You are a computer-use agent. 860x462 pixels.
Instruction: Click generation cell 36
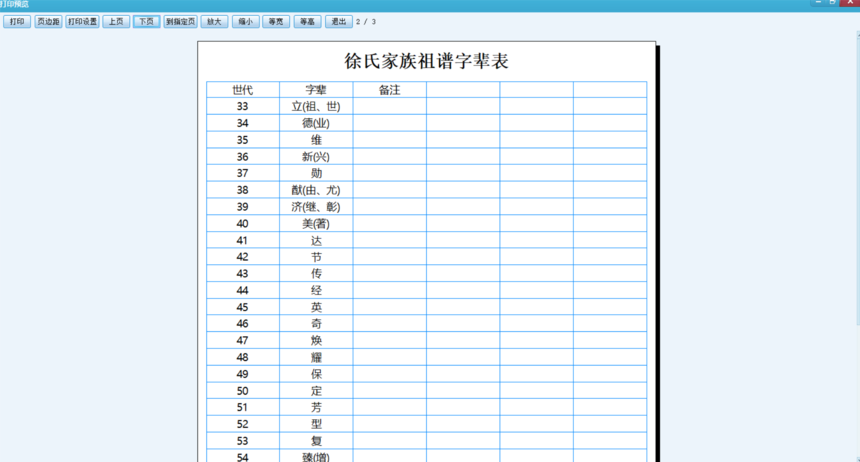point(242,157)
